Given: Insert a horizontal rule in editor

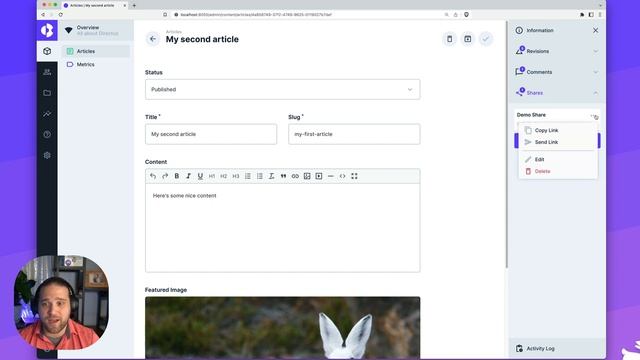Looking at the screenshot, I should [331, 176].
